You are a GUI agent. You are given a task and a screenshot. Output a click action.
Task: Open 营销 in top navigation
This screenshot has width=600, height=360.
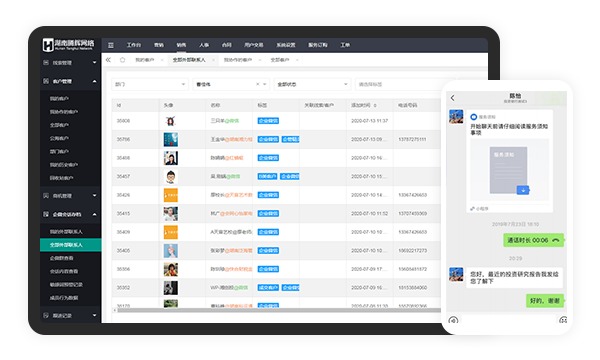click(159, 45)
